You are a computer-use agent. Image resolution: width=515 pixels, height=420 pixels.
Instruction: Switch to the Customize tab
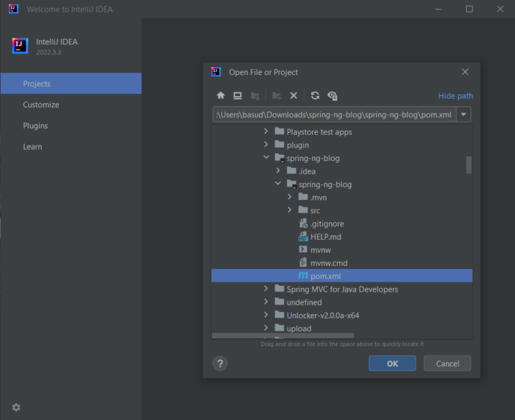pyautogui.click(x=41, y=105)
